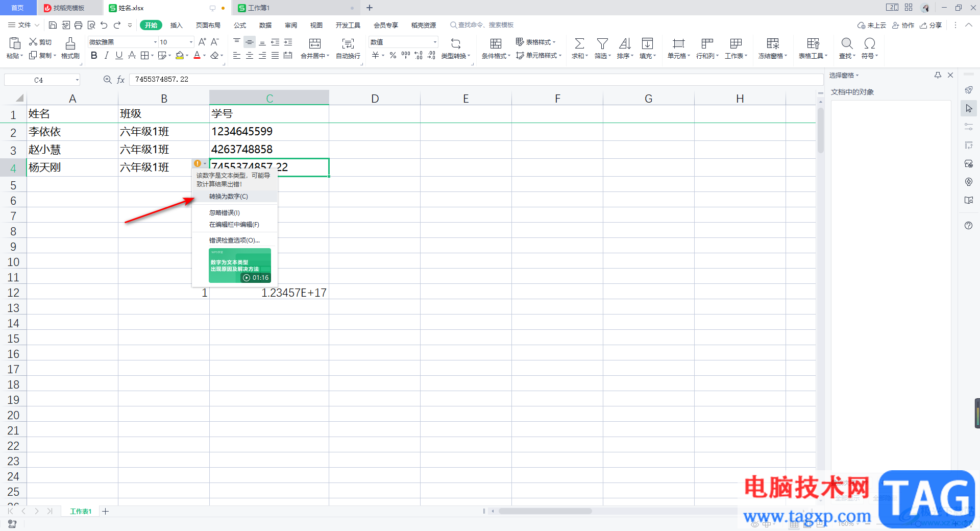Click the Print icon in quick access toolbar
The image size is (980, 531).
coord(78,25)
